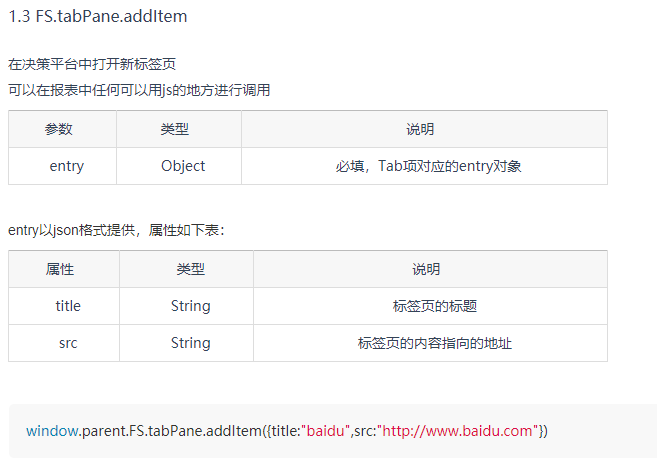Screen dimensions: 657x469
Task: Click the 参数 header cell
Action: pos(62,129)
